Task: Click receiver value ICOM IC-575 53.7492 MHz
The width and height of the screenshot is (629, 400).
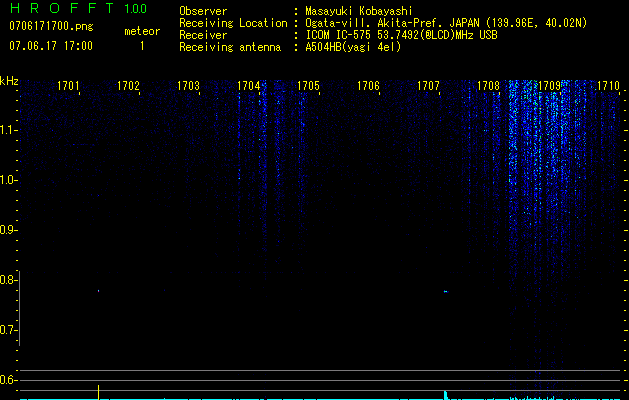Action: pos(401,35)
